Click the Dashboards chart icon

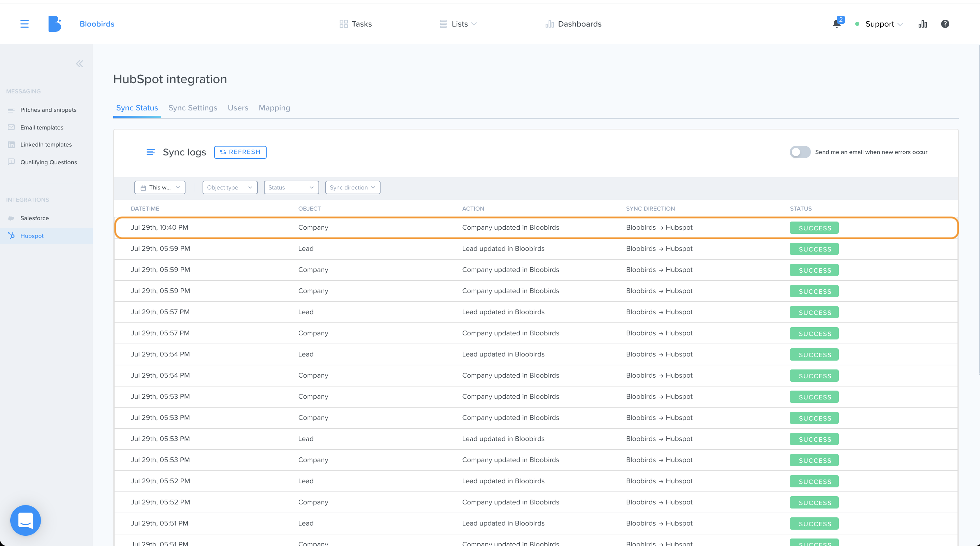549,24
